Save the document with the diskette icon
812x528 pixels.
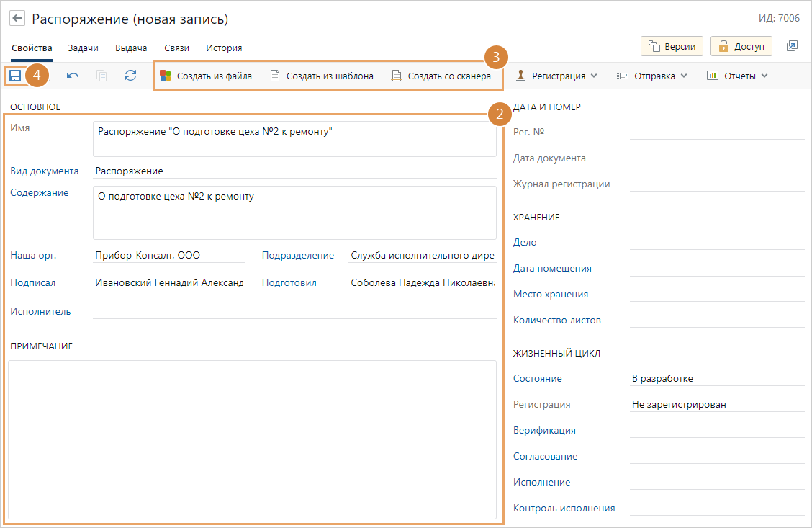[x=15, y=76]
